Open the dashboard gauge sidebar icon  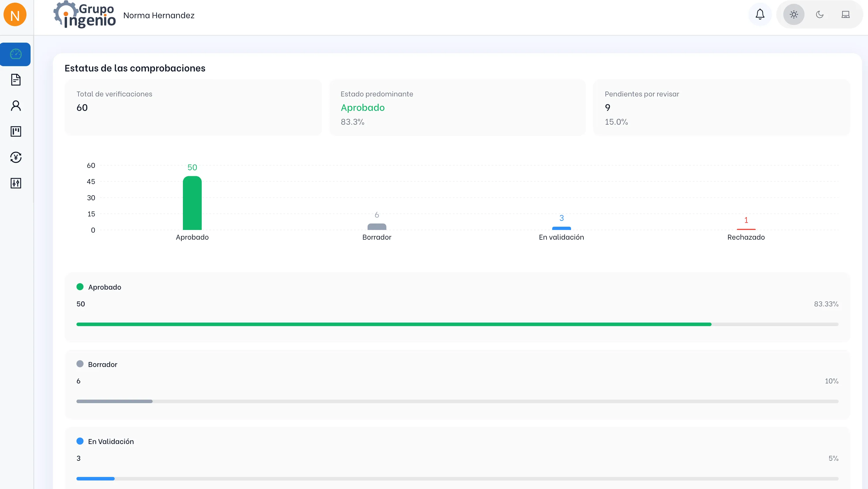16,54
